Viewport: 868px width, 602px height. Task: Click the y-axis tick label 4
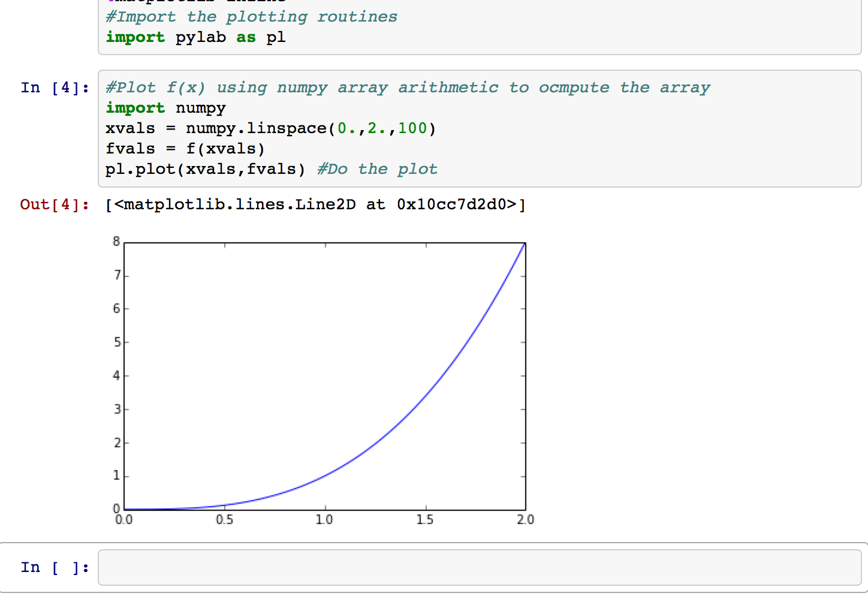coord(116,376)
